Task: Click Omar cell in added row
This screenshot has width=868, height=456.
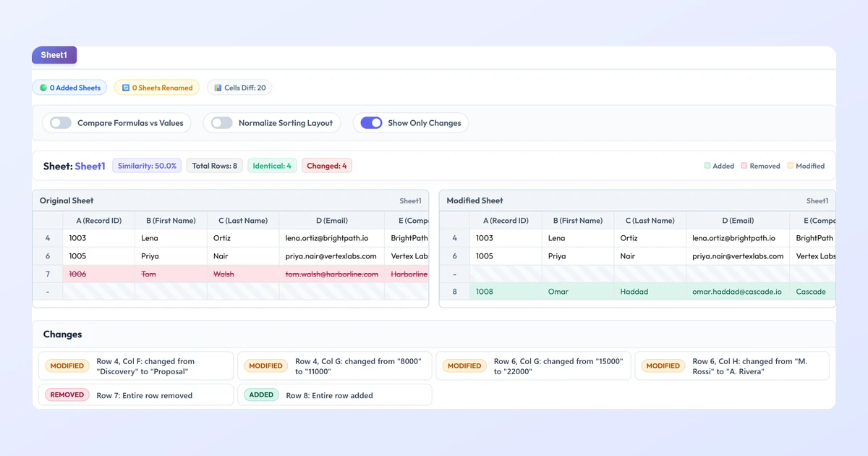Action: (x=578, y=292)
